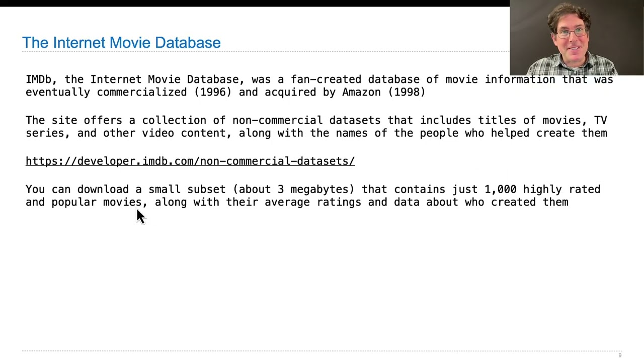Screen dimensions: 644x362
Task: Click the word "Amazon" in the first paragraph
Action: (362, 93)
